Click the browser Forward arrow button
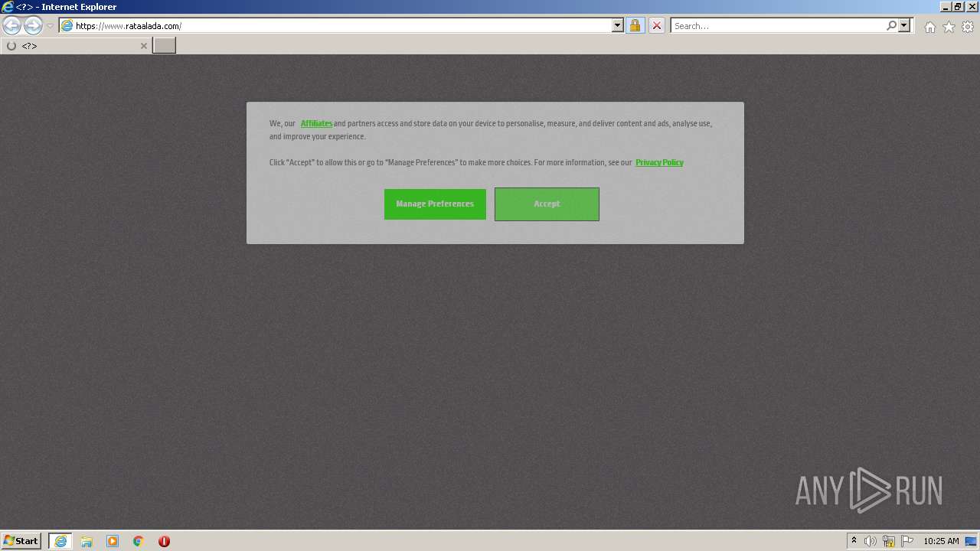This screenshot has height=551, width=980. click(x=33, y=26)
